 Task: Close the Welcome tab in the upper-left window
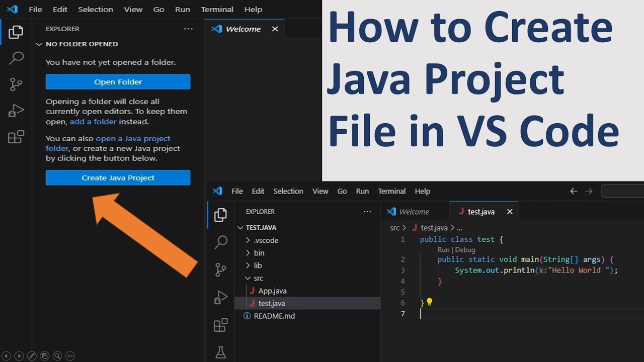coord(275,29)
